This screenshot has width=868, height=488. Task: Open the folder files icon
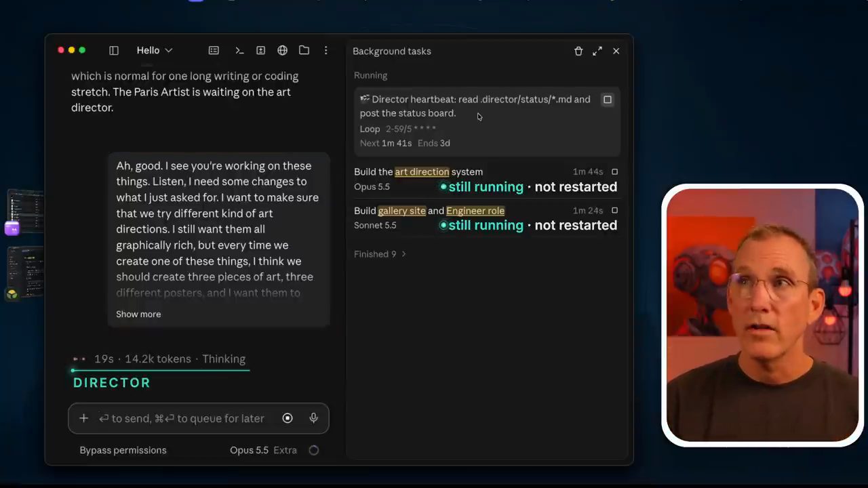(x=304, y=51)
